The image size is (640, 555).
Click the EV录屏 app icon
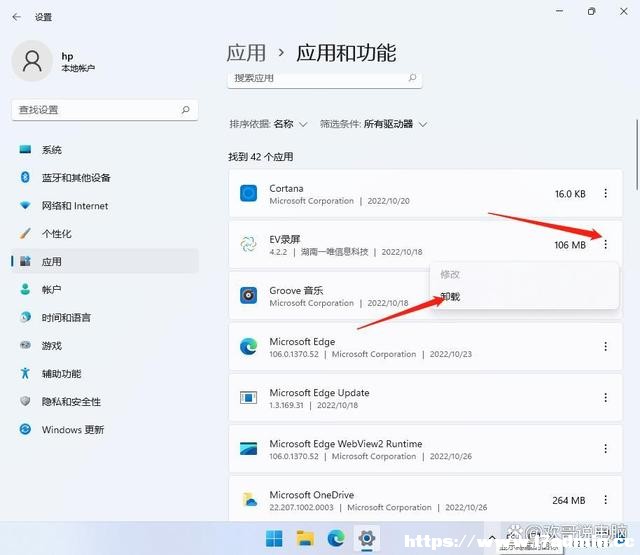coord(248,244)
